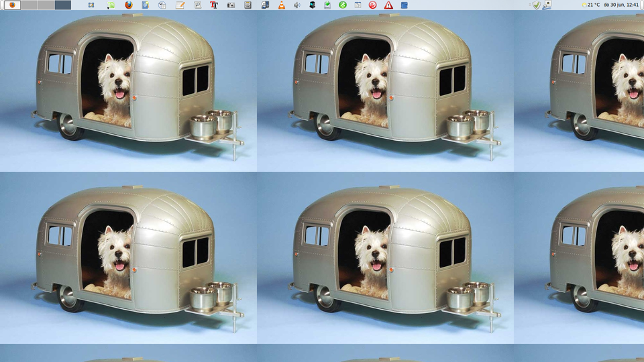Viewport: 644px width, 362px height.
Task: Open the small document window launcher icon
Action: 358,5
